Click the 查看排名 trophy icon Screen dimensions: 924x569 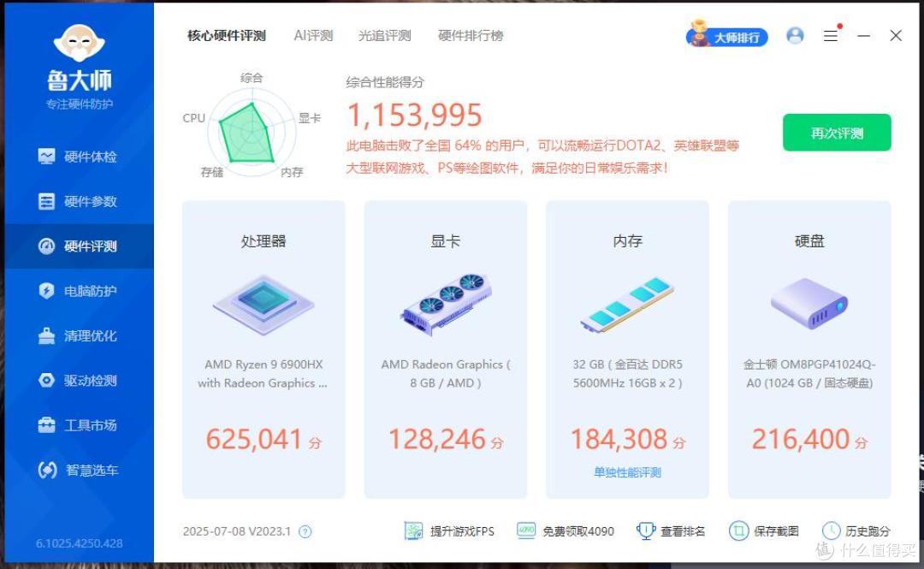tap(646, 530)
